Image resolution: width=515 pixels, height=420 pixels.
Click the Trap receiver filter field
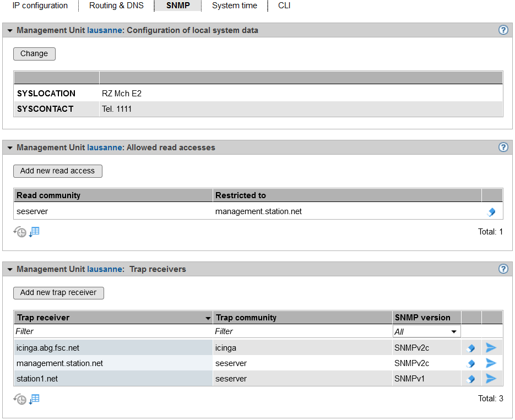(x=113, y=331)
